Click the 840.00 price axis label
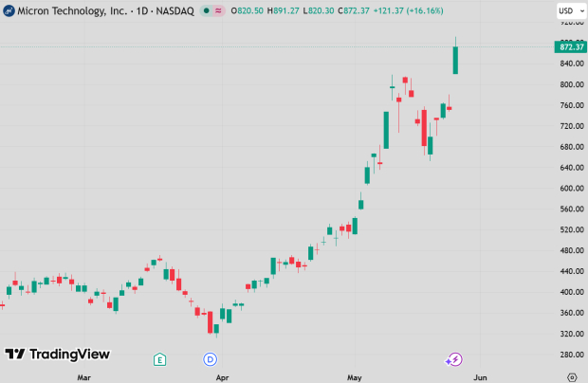 click(x=572, y=64)
